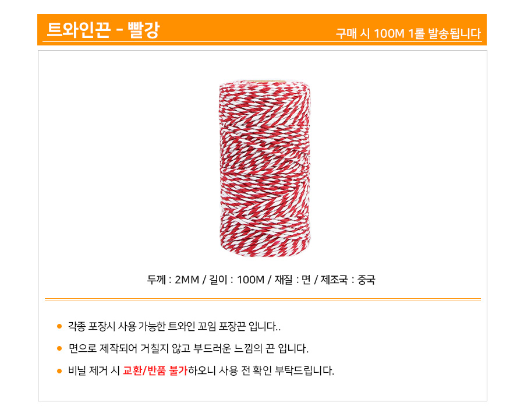Click the notice 구매 시 100M 1롤 발송됩니다
The height and width of the screenshot is (420, 524).
point(408,33)
